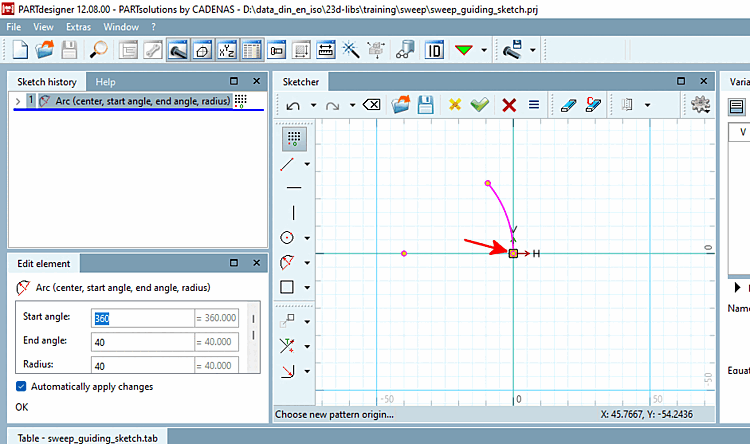Select the rectangle tool
The image size is (750, 444).
(287, 287)
